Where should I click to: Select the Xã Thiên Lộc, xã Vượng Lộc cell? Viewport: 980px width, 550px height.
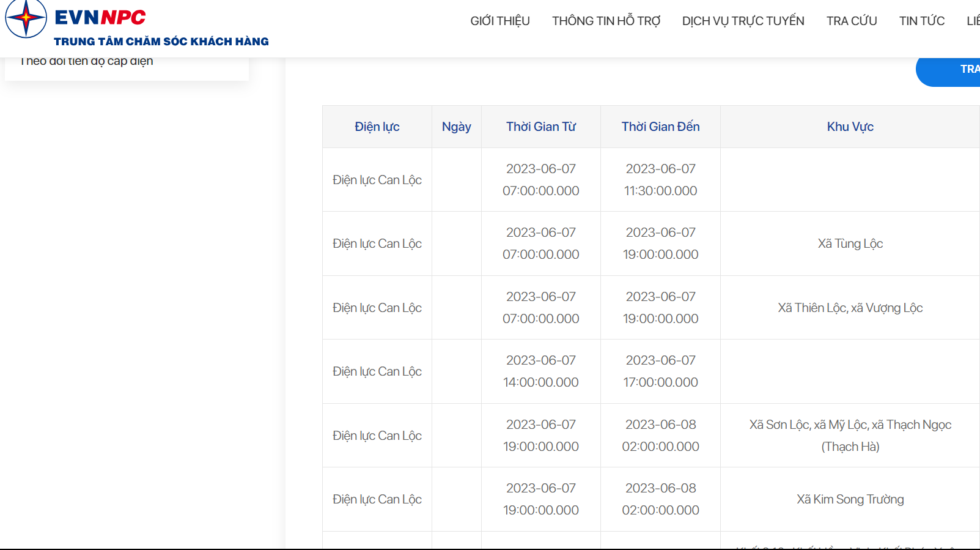click(850, 308)
